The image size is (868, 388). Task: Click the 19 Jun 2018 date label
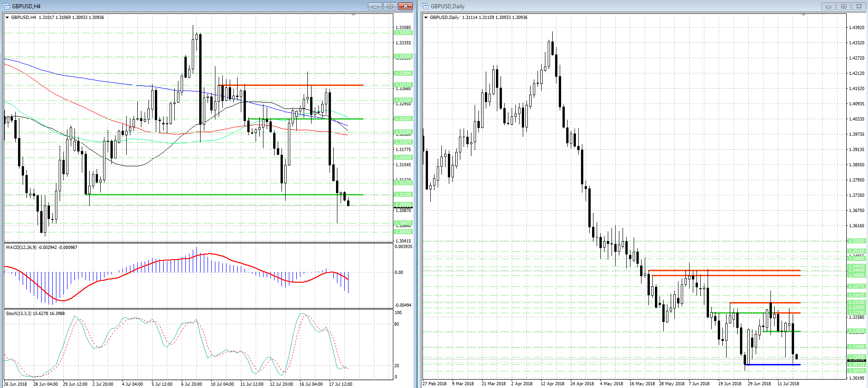pos(730,384)
